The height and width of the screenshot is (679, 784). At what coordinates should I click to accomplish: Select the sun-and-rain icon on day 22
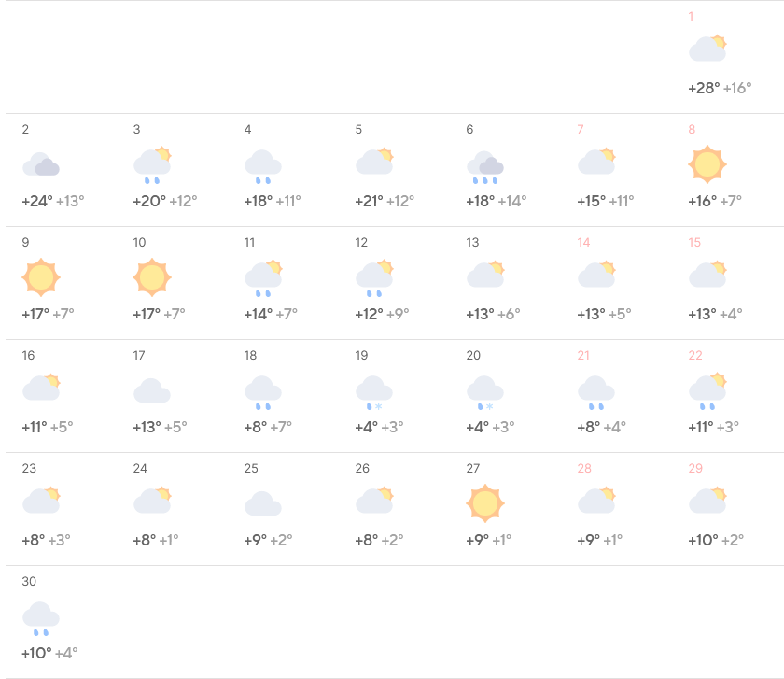click(707, 391)
